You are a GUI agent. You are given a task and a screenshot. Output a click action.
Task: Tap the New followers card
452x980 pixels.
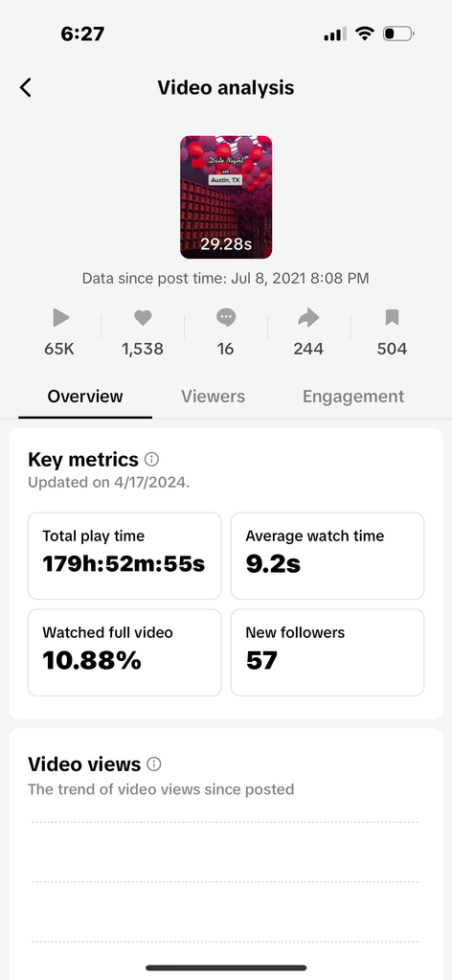[328, 652]
